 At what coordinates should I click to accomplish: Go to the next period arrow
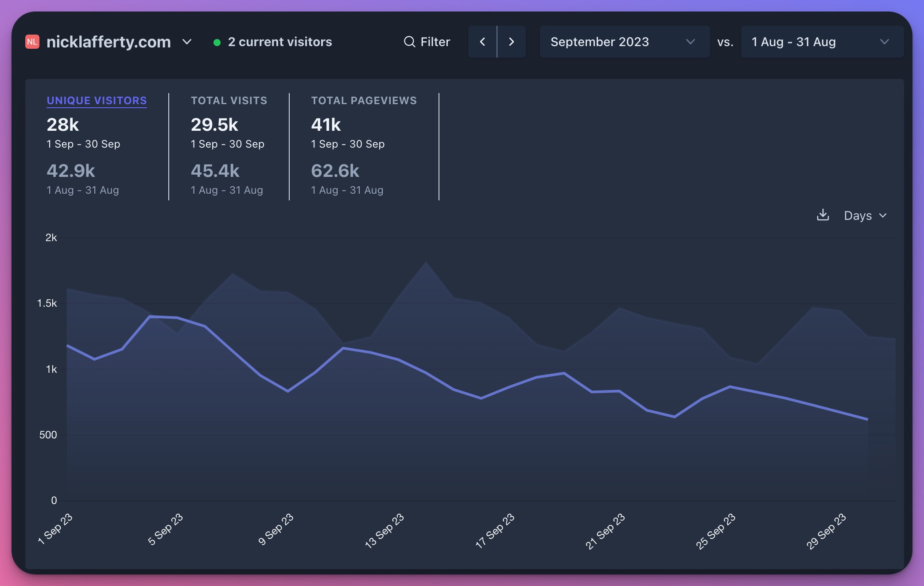512,42
